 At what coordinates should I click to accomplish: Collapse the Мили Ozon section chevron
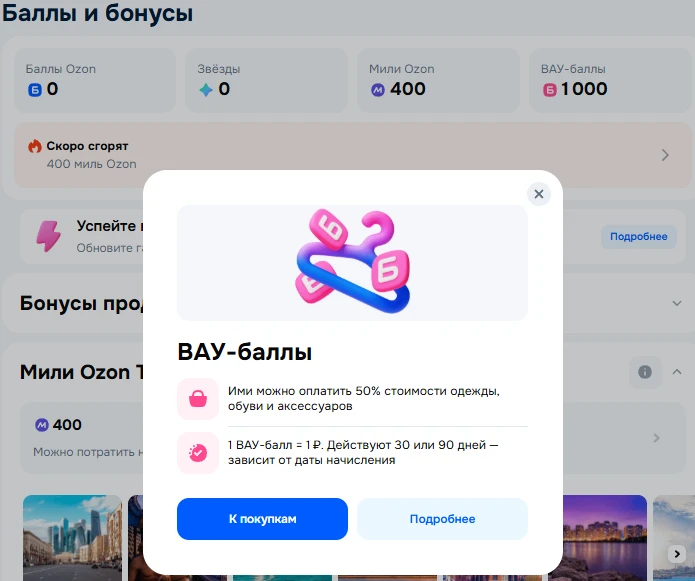click(x=677, y=372)
